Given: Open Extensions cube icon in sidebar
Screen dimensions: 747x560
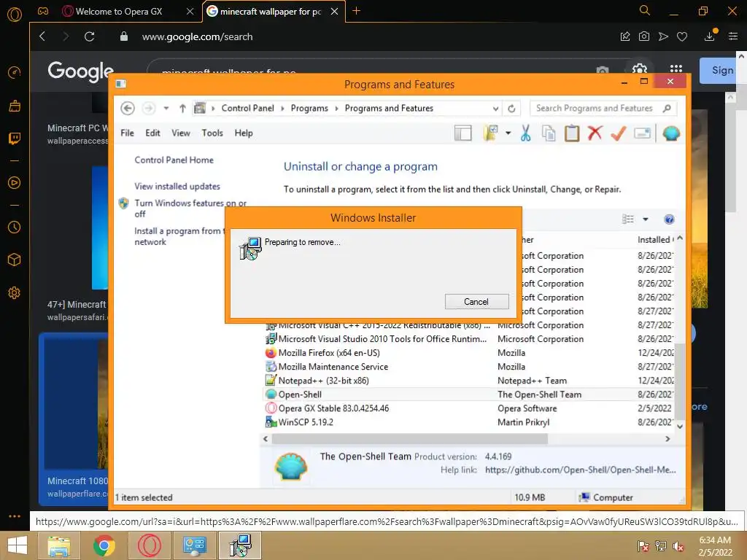Looking at the screenshot, I should [15, 260].
